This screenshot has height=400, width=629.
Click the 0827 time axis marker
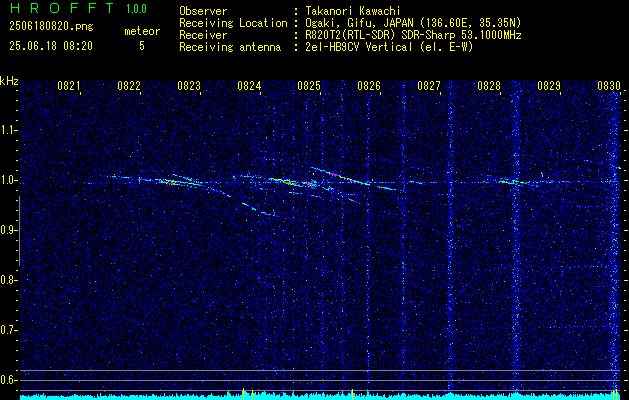(x=429, y=85)
